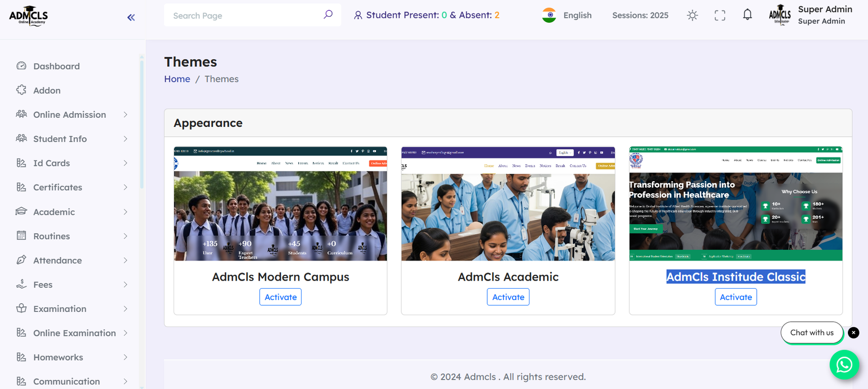Click the Dashboard gauge icon
868x389 pixels.
(x=21, y=66)
